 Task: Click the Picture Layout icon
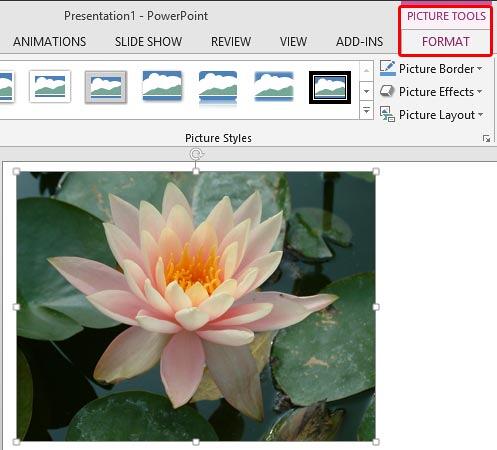(x=387, y=114)
